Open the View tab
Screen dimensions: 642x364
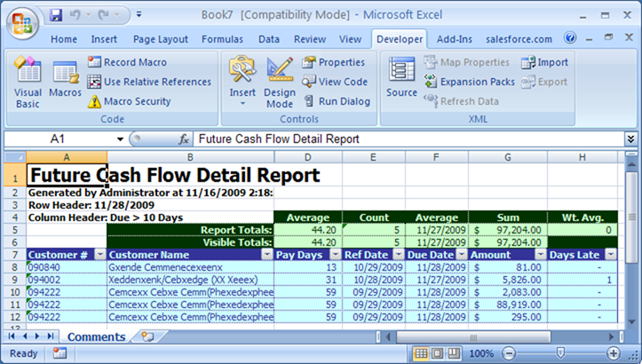[x=350, y=39]
